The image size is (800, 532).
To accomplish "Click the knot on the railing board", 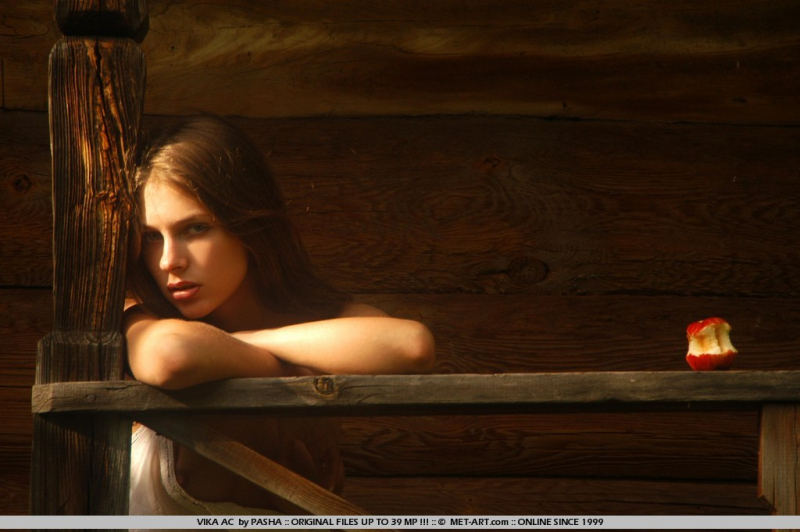I will pyautogui.click(x=324, y=386).
